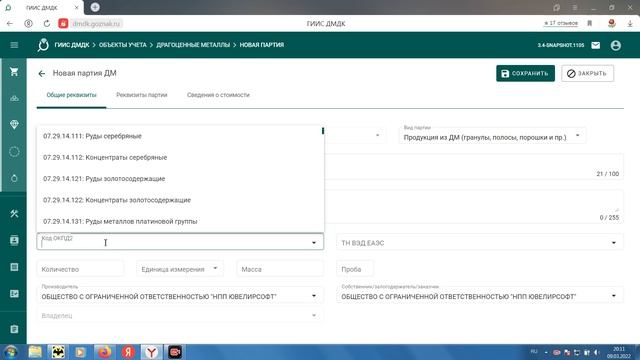This screenshot has width=640, height=360.
Task: Open the mail messages icon
Action: [596, 45]
